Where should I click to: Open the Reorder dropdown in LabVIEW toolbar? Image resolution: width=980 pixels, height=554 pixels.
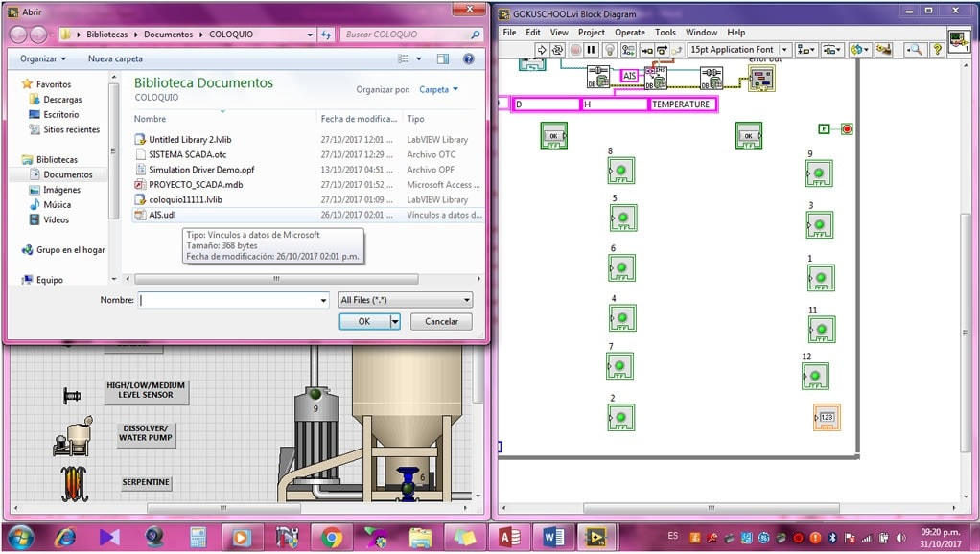click(860, 50)
